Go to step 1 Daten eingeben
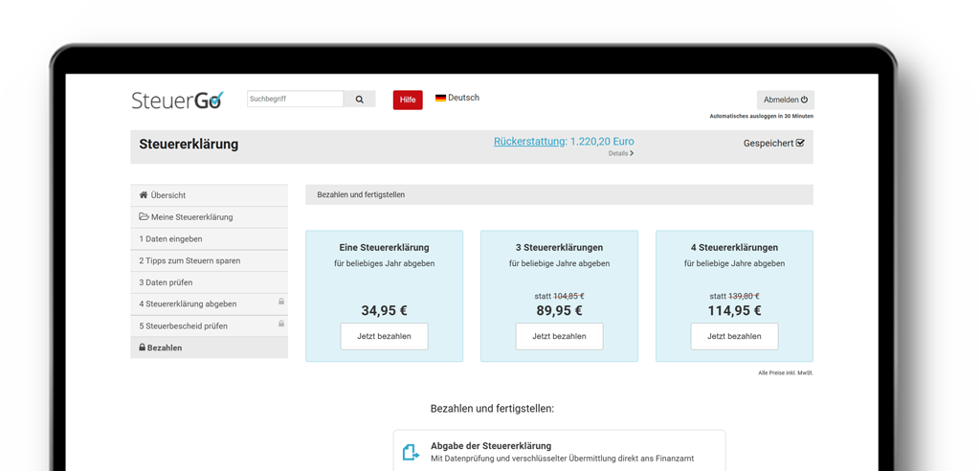Image resolution: width=980 pixels, height=471 pixels. [x=209, y=239]
